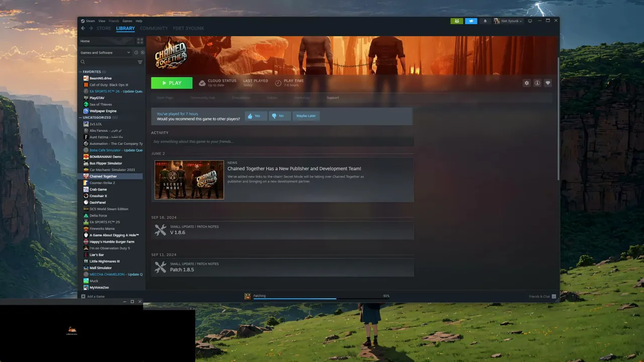644x362 pixels.
Task: Click the Mall Simulator game icon
Action: [86, 268]
